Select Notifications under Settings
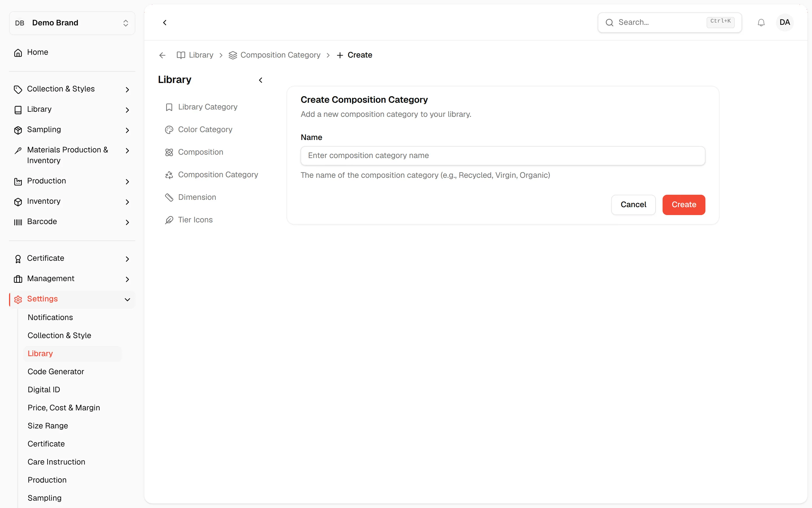 50,317
